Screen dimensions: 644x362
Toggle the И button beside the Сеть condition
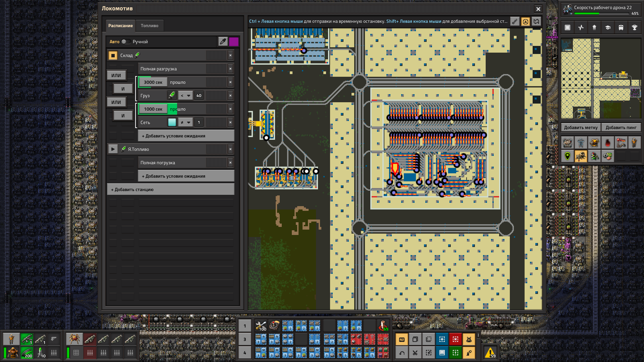pos(123,116)
